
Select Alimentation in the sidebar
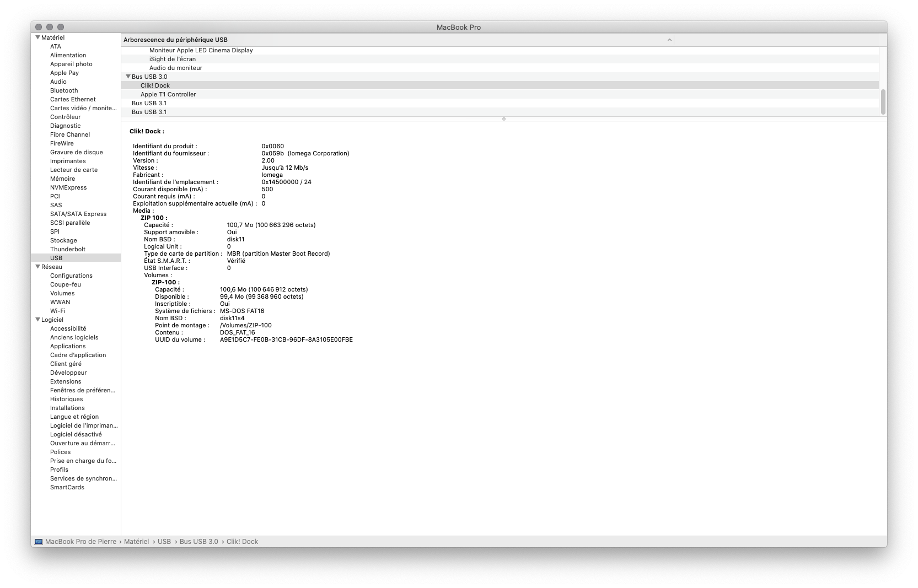(68, 55)
